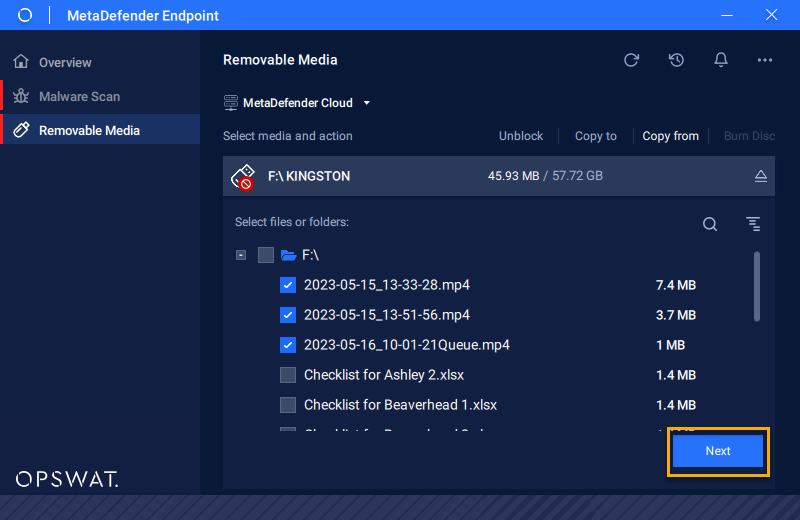Viewport: 800px width, 520px height.
Task: Minimize the MetaDefender Endpoint window
Action: pyautogui.click(x=727, y=15)
